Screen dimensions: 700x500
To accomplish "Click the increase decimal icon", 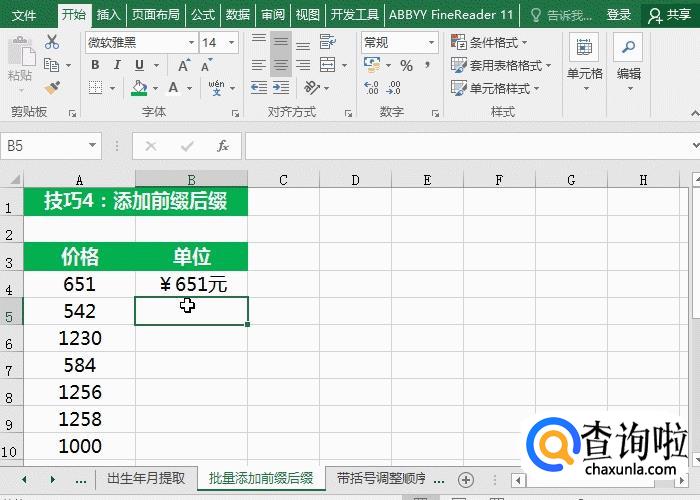I will point(371,88).
